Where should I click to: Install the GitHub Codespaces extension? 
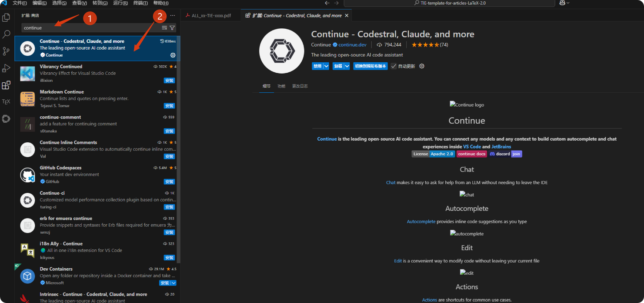pyautogui.click(x=170, y=182)
